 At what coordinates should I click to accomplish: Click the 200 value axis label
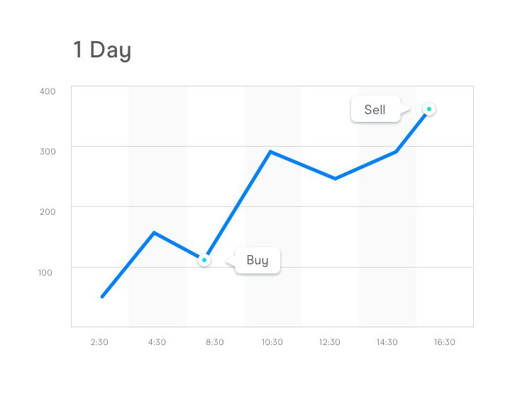(x=48, y=212)
